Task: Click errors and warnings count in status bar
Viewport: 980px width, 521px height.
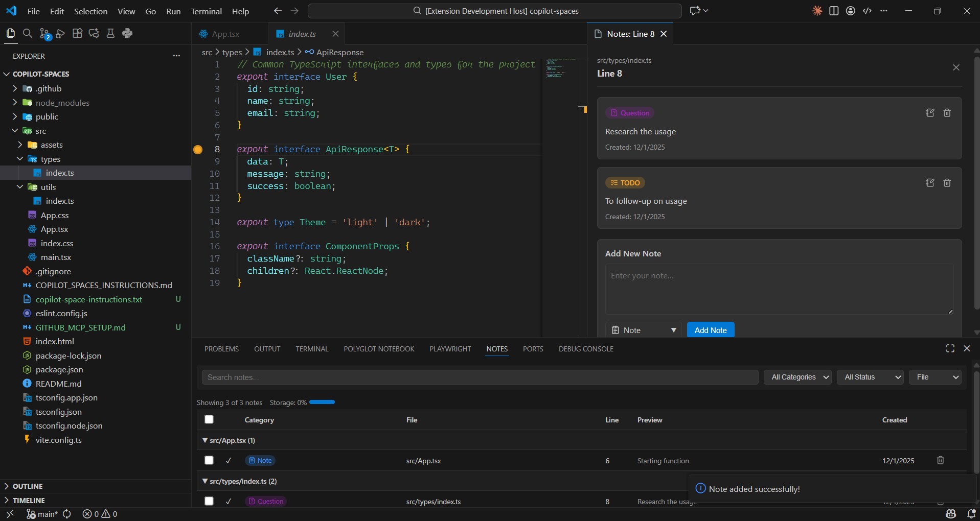Action: point(100,514)
